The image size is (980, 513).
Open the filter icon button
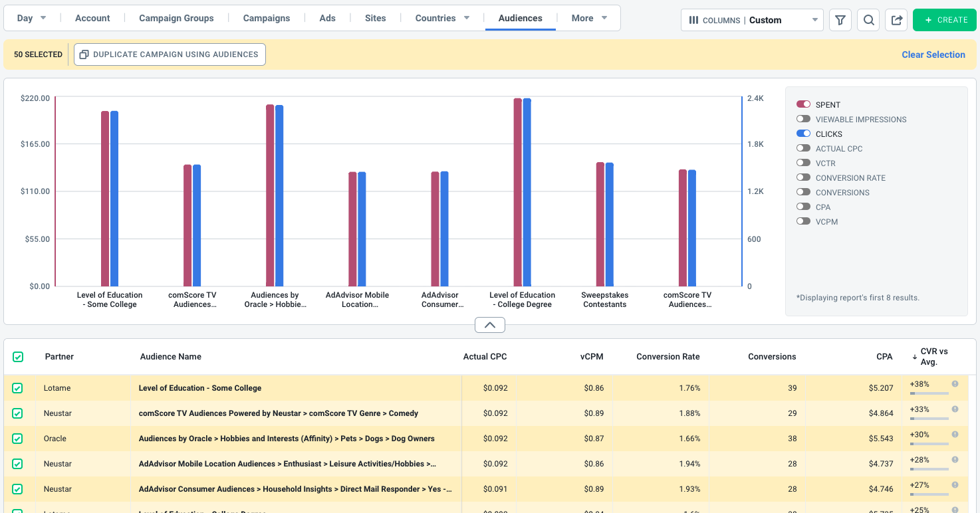[840, 20]
